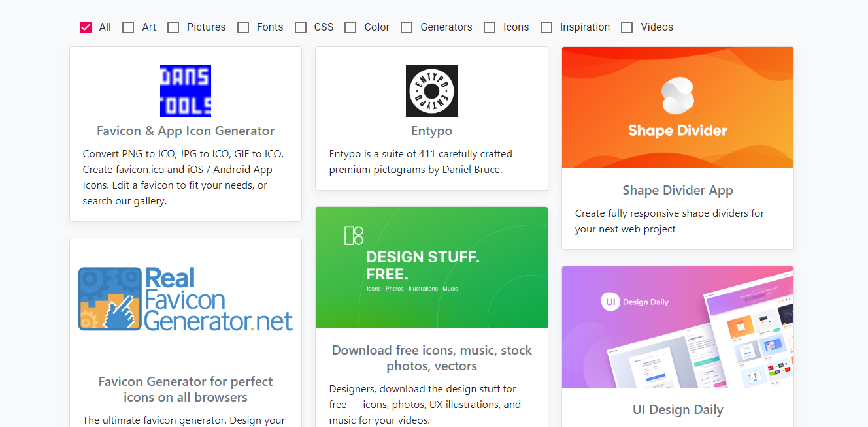Open the green Design Stuff Free banner
This screenshot has height=427, width=868.
pyautogui.click(x=431, y=268)
